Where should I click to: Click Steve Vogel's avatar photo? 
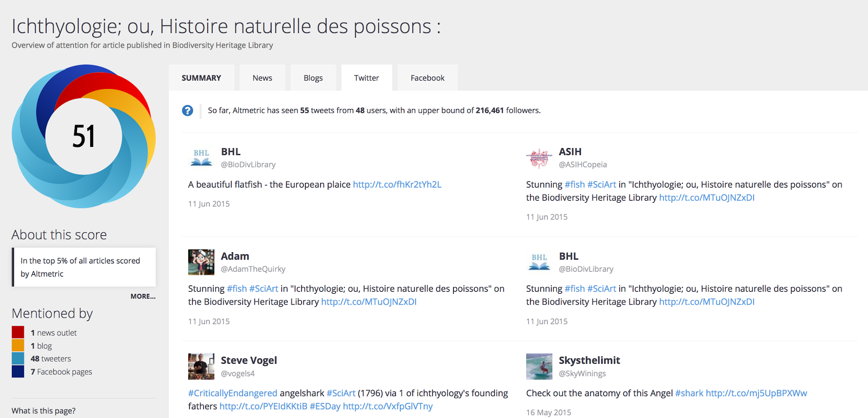click(201, 366)
